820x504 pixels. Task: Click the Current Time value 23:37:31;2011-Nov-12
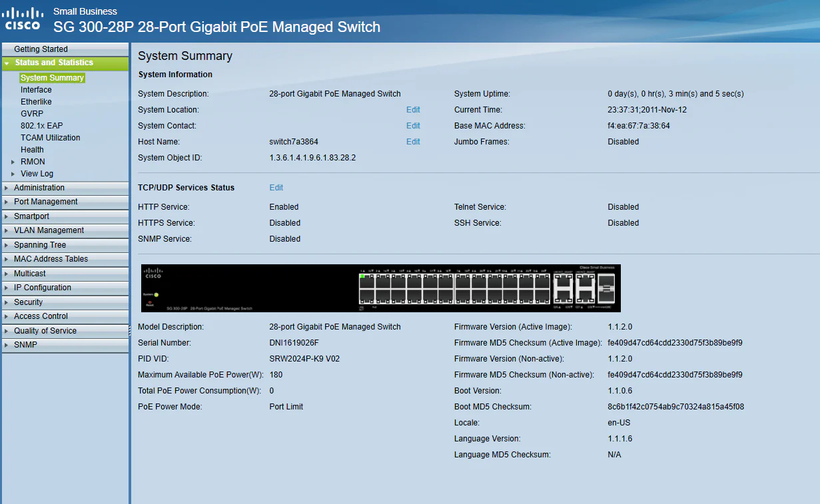coord(647,110)
